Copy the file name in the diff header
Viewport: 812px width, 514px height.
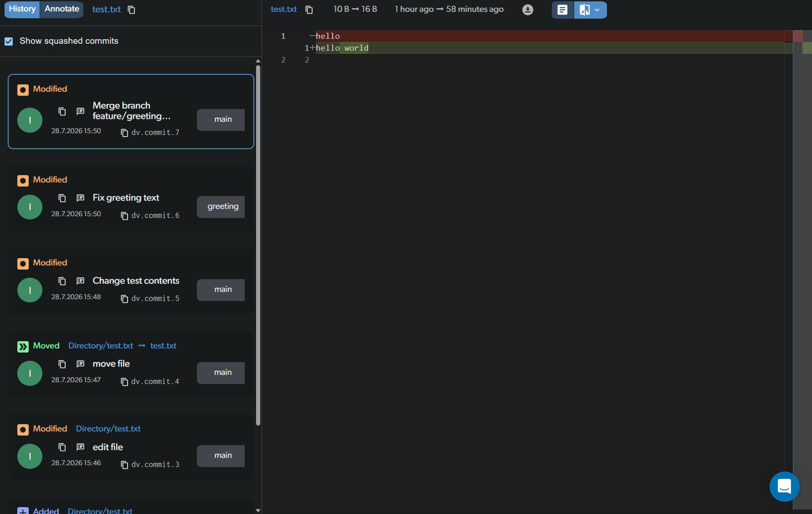(x=309, y=10)
